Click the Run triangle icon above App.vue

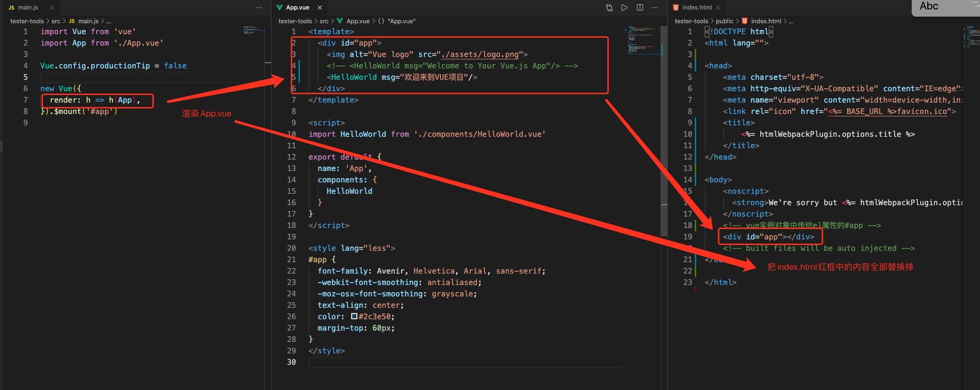[625, 8]
